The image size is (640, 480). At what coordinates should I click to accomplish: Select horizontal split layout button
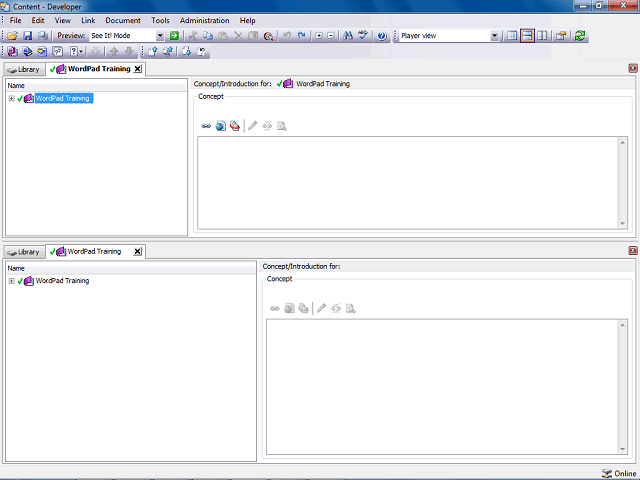click(527, 36)
